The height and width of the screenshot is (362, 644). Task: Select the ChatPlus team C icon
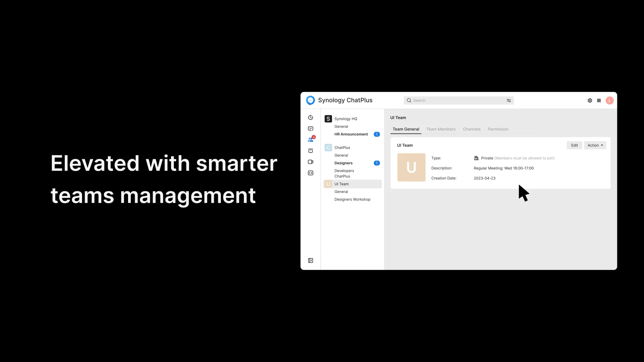point(328,148)
